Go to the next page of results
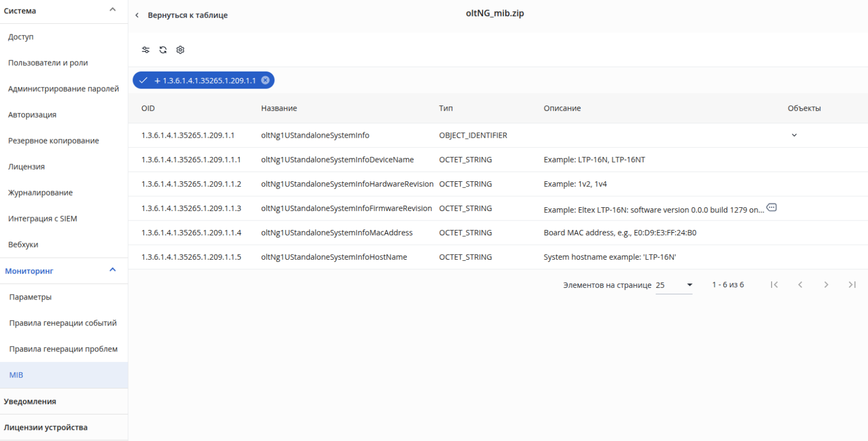Screen dimensions: 868x441 pyautogui.click(x=826, y=285)
